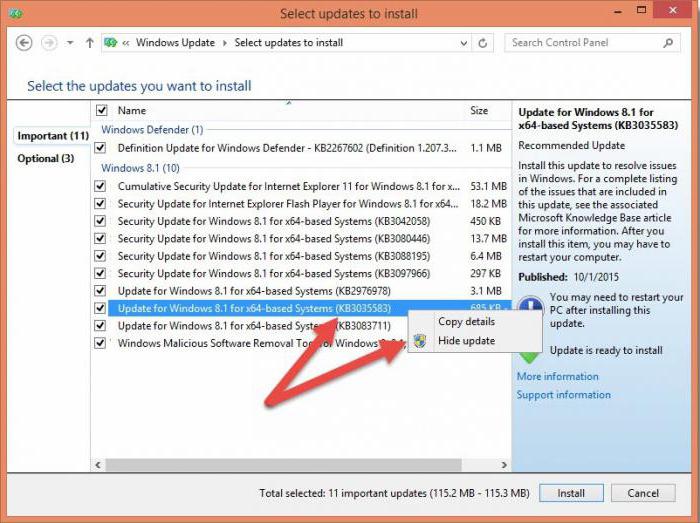Uncheck Security Update KB3097966 checkbox
The image size is (700, 523).
click(x=100, y=273)
